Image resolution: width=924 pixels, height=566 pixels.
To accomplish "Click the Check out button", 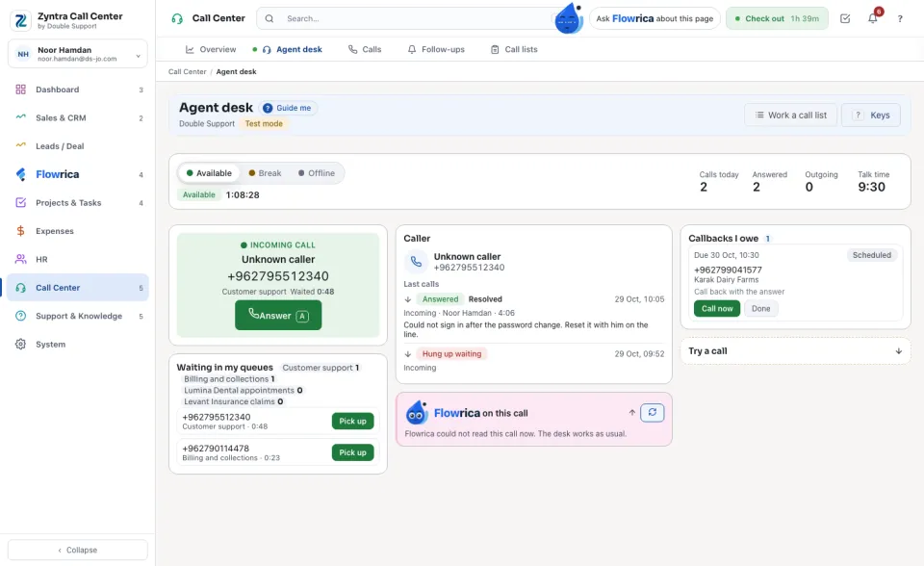I will pyautogui.click(x=777, y=18).
